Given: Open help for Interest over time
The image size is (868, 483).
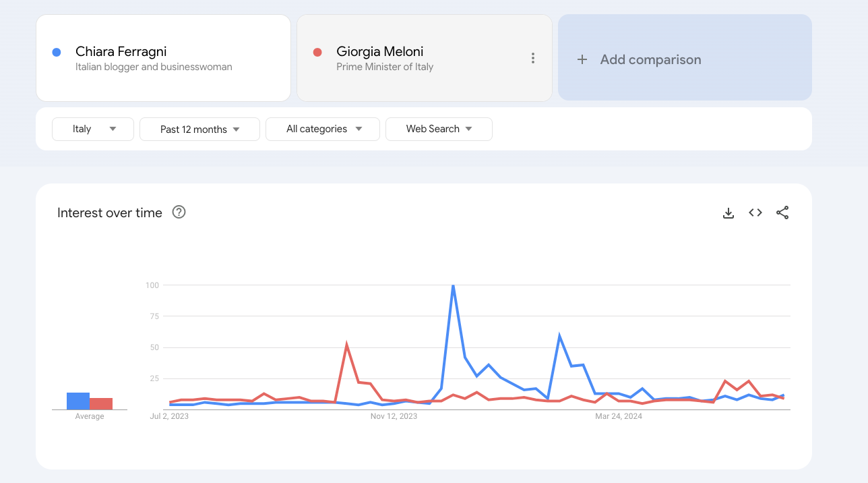Looking at the screenshot, I should pyautogui.click(x=179, y=212).
